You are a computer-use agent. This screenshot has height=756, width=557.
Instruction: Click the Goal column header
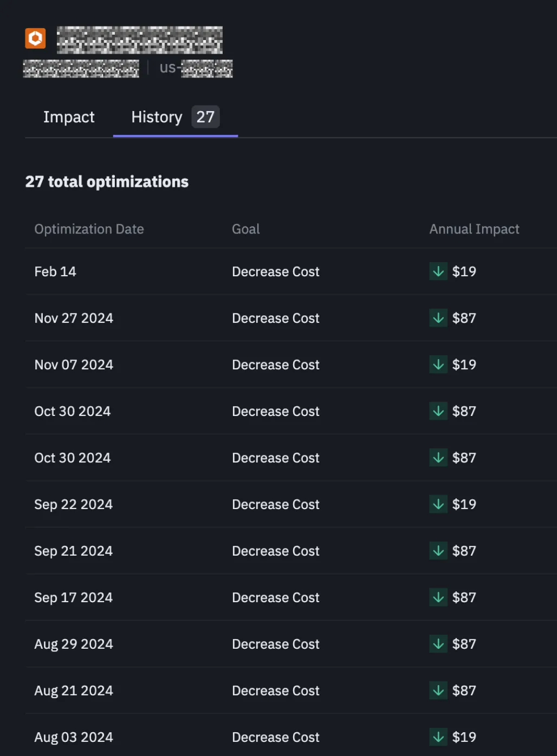point(245,229)
